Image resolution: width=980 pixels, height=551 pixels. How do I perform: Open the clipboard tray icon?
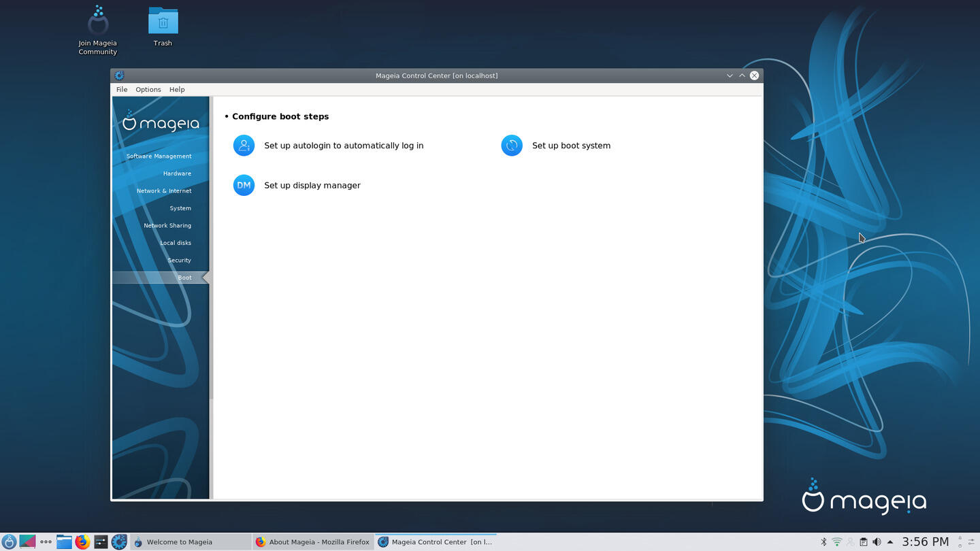tap(864, 542)
